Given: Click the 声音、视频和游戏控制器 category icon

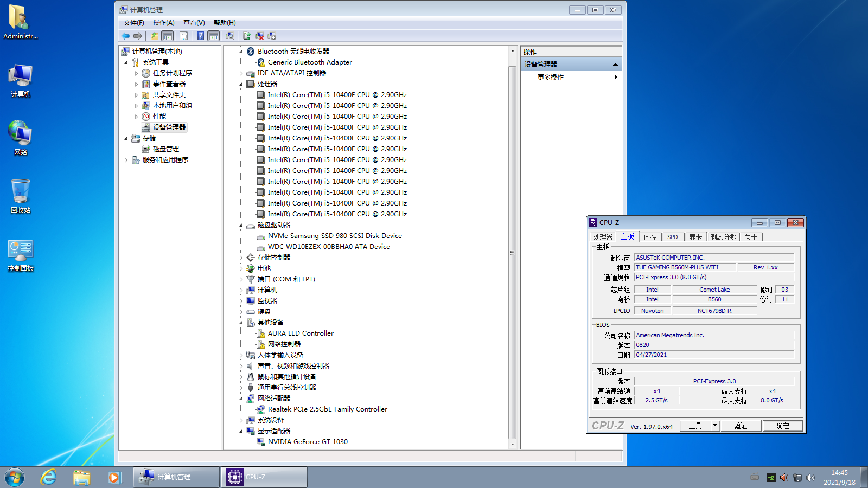Looking at the screenshot, I should [x=251, y=366].
